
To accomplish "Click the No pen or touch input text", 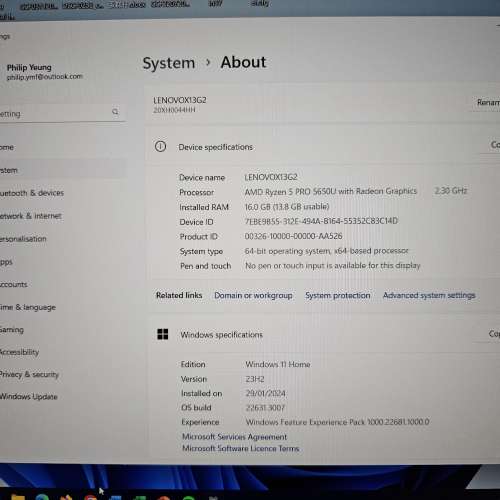I will [333, 265].
